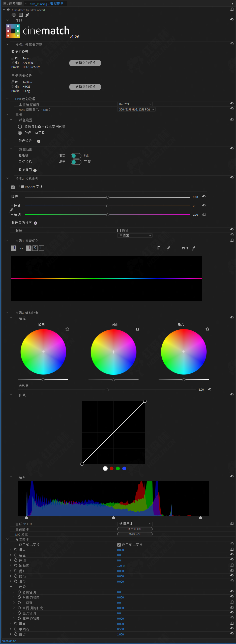Screen dimensions: 236x644
Task: Open HDR 图形白色 Nits dropdown
Action: pyautogui.click(x=136, y=109)
